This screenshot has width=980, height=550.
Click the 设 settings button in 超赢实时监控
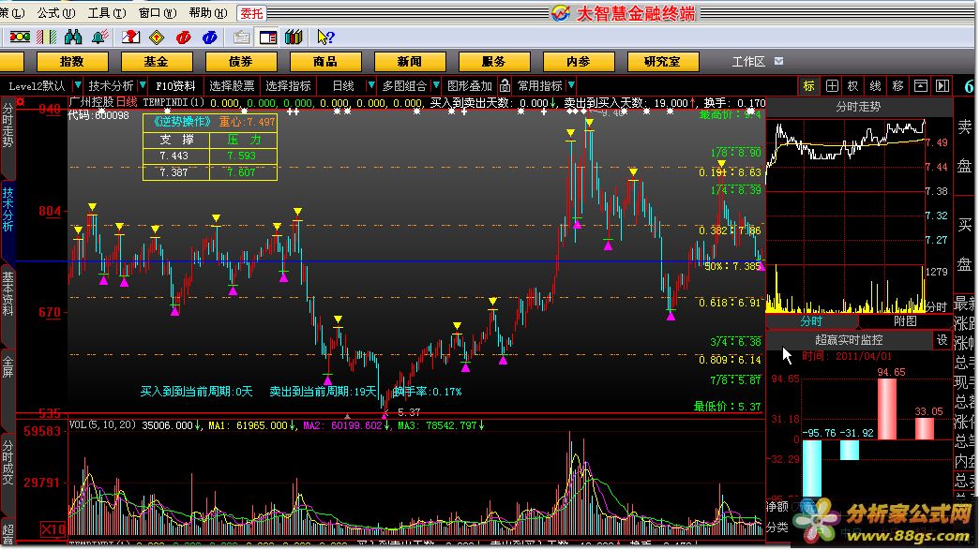[x=942, y=340]
